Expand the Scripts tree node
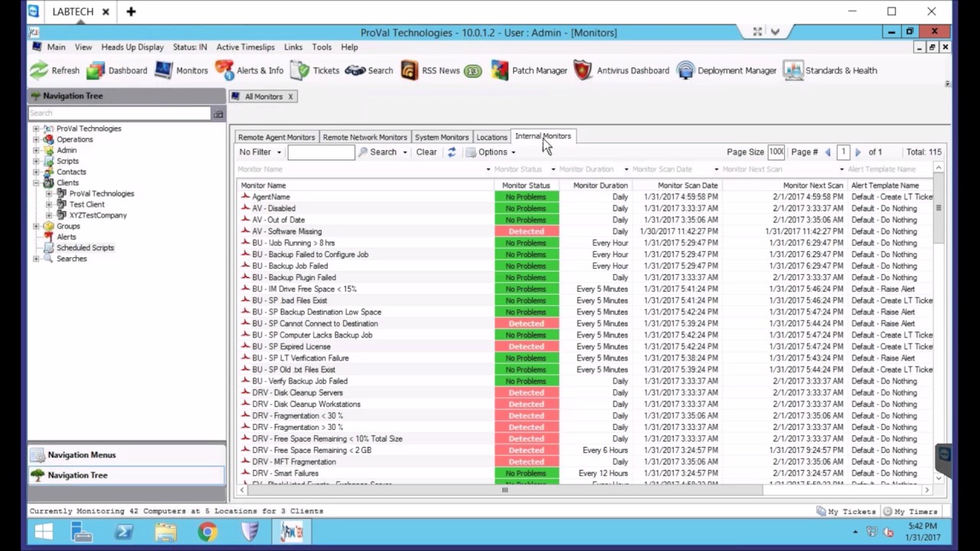Viewport: 980px width, 551px height. click(36, 161)
